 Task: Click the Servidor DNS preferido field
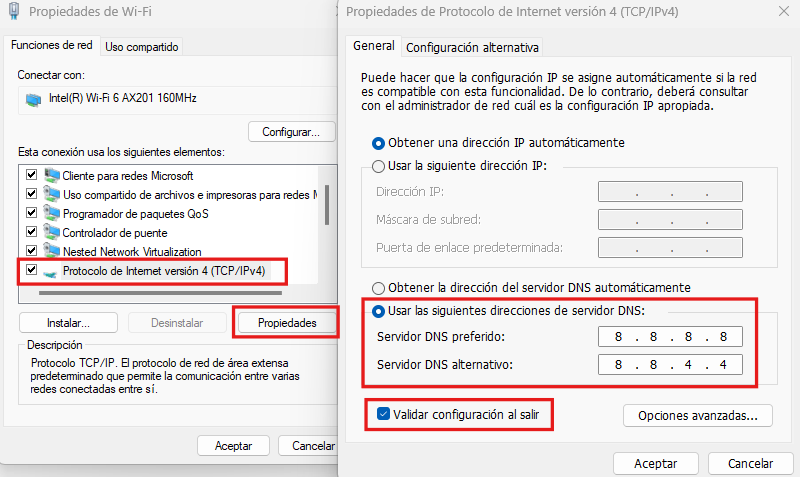[x=671, y=336]
